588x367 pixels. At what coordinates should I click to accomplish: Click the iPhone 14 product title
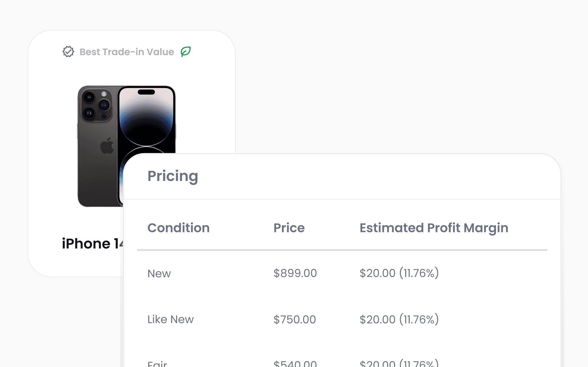click(x=93, y=244)
